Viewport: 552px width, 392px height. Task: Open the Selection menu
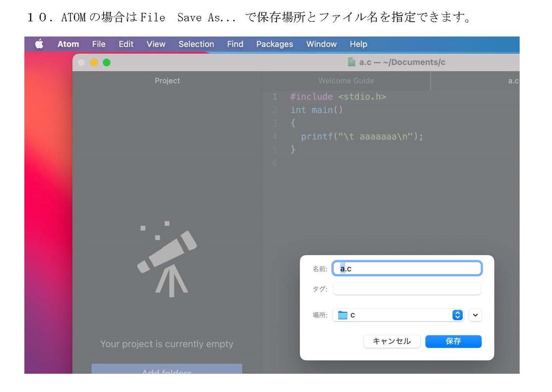pos(196,44)
